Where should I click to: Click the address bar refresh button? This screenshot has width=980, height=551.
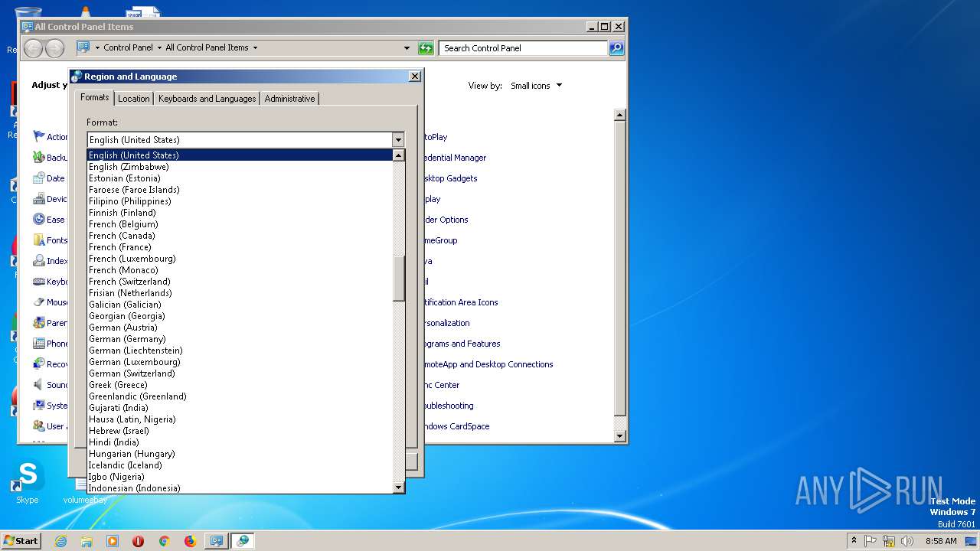click(x=426, y=48)
